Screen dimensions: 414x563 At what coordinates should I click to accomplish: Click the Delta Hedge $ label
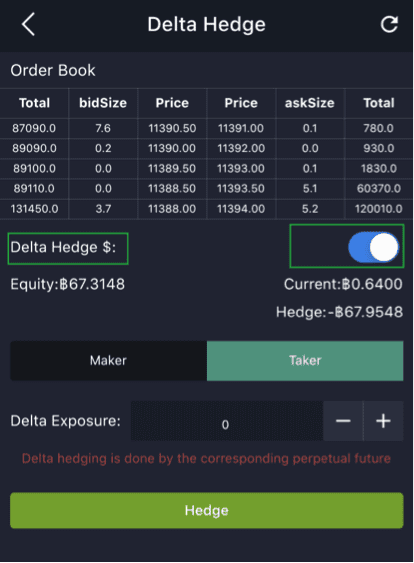point(63,247)
